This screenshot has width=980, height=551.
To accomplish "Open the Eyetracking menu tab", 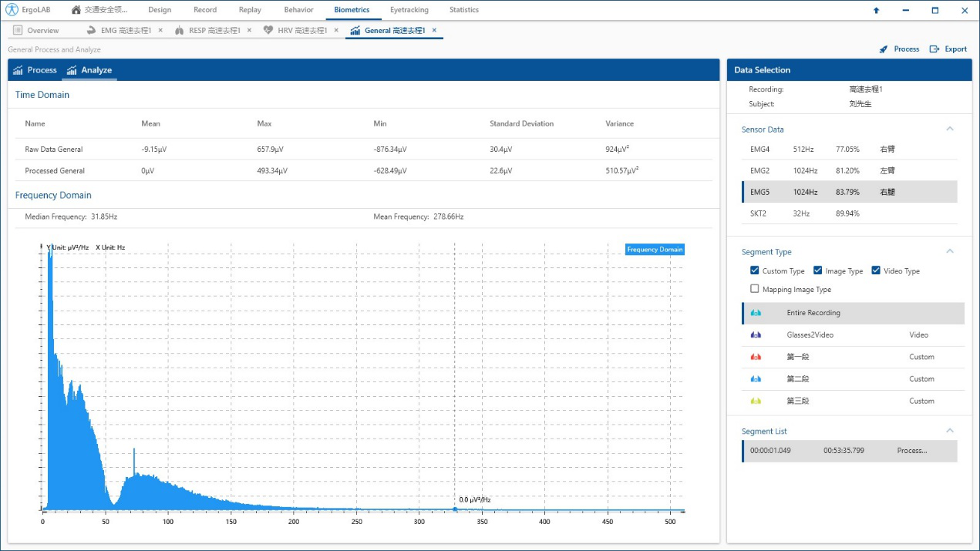I will [x=410, y=10].
